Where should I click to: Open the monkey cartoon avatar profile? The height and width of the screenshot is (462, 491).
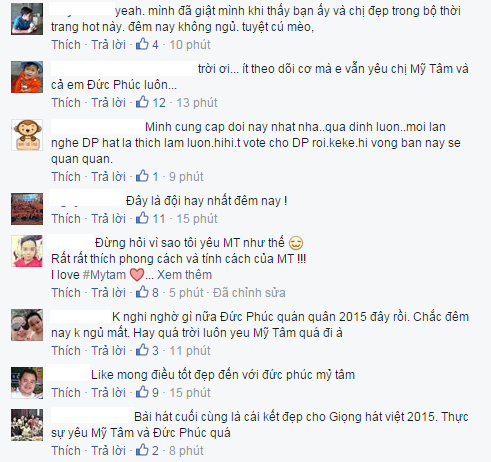[27, 135]
